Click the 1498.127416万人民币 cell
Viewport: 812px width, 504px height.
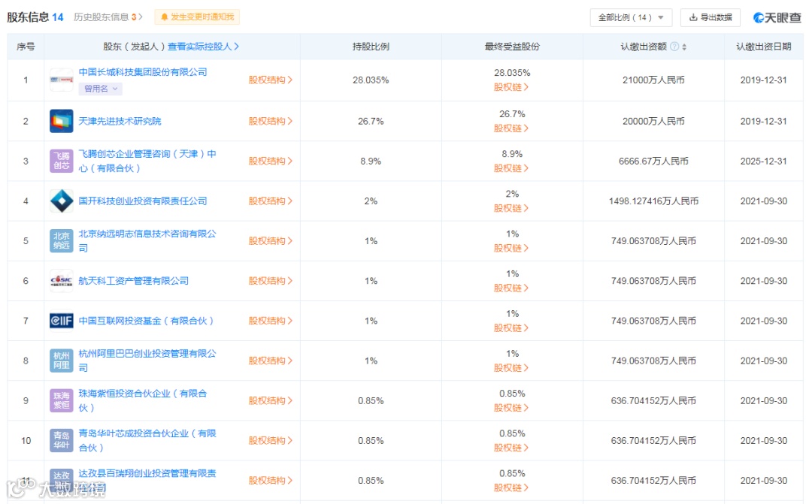[x=653, y=201]
